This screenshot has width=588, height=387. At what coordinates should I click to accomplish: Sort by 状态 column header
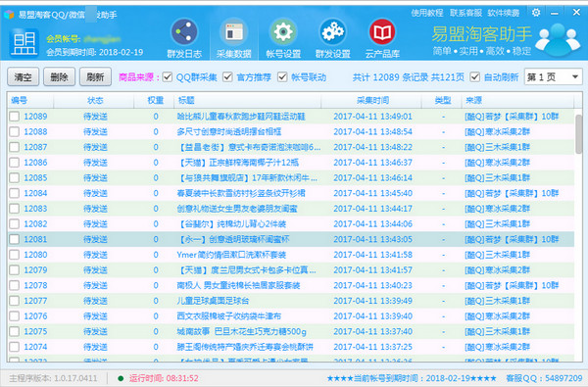click(x=94, y=101)
